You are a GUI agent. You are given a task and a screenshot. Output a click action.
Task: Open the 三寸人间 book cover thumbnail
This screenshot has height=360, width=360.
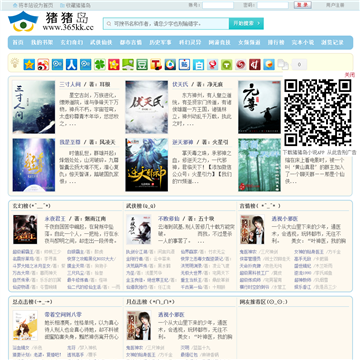tap(34, 107)
